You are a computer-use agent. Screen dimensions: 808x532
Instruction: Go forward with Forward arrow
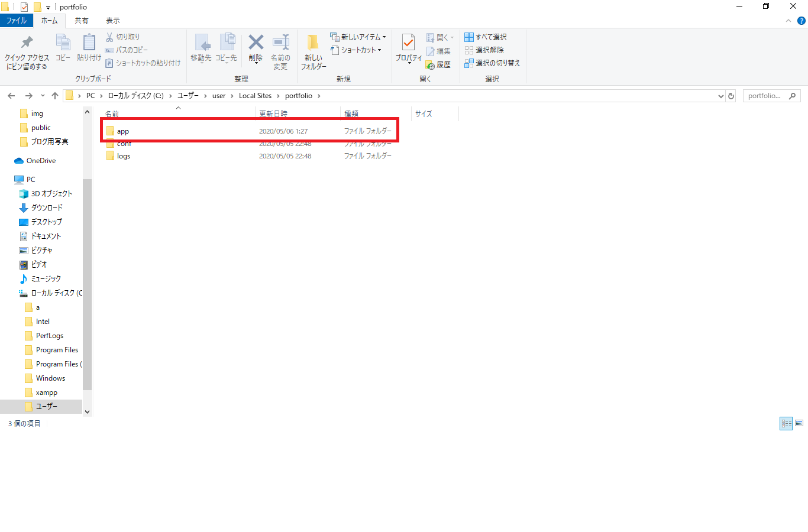(28, 96)
